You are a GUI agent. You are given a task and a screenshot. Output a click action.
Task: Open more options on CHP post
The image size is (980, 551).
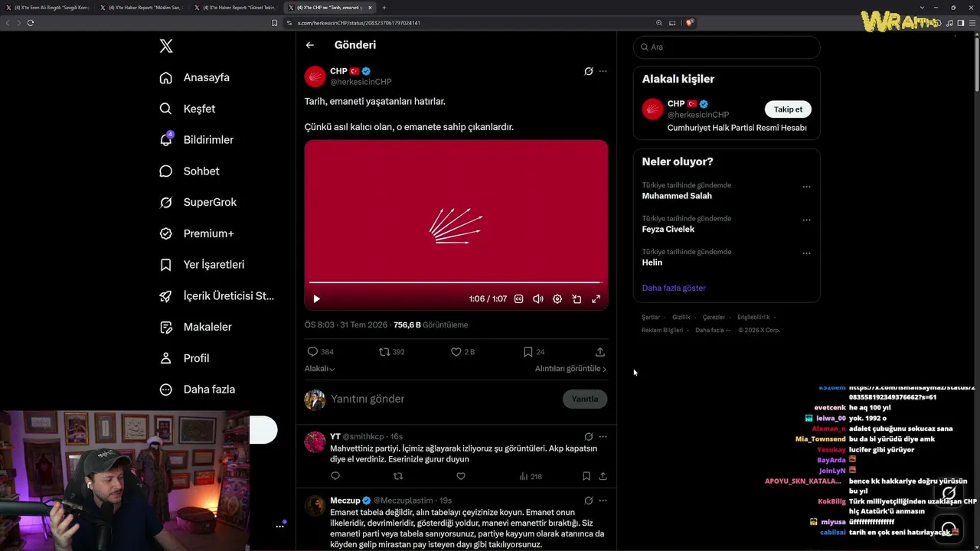pyautogui.click(x=603, y=71)
